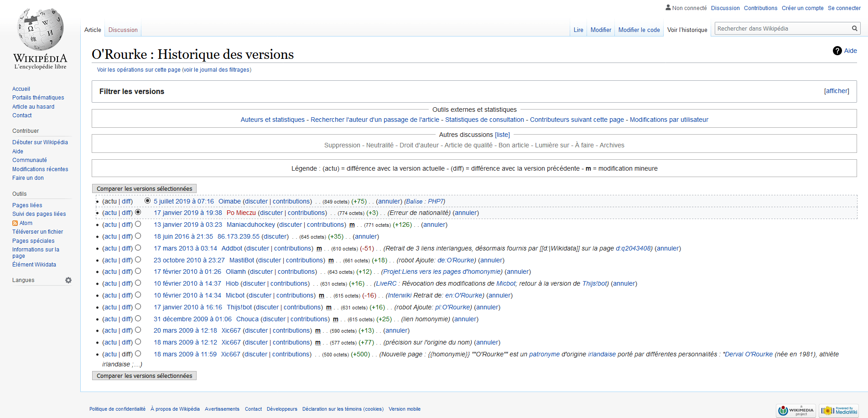This screenshot has height=418, width=868.
Task: Click the search magnifier icon
Action: tap(854, 29)
